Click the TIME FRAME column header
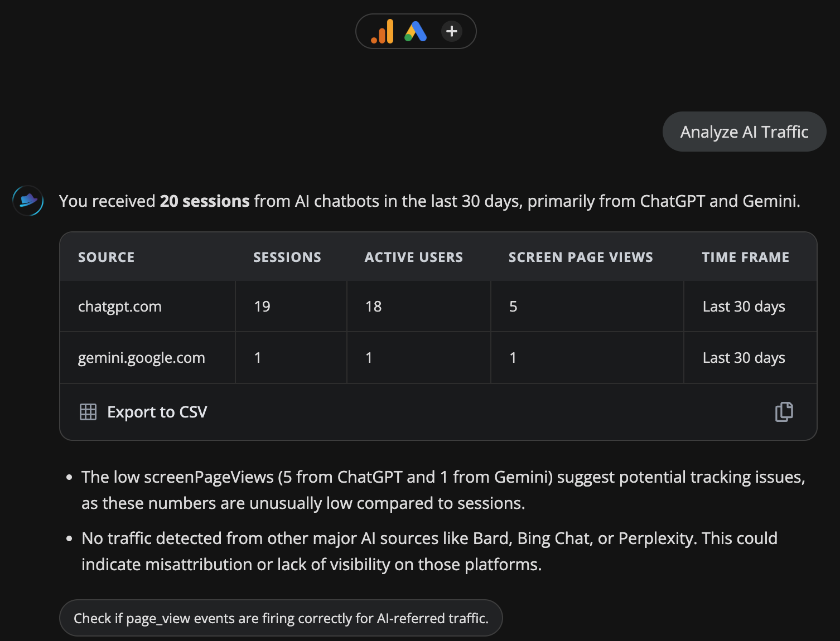 click(745, 257)
